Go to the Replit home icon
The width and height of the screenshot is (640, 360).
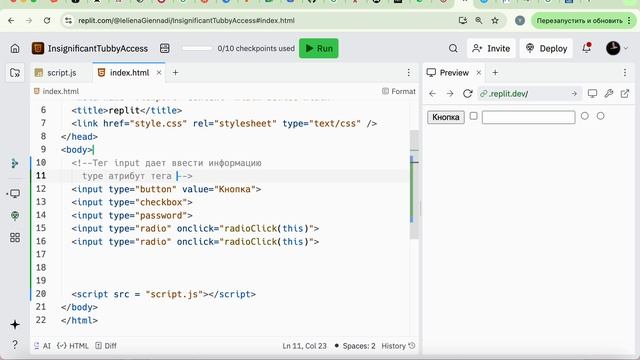(x=15, y=49)
